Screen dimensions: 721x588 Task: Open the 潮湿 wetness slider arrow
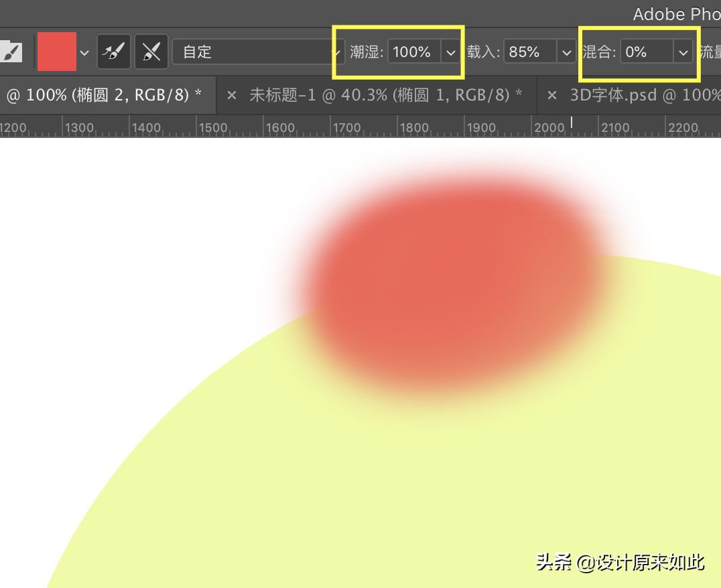click(450, 52)
